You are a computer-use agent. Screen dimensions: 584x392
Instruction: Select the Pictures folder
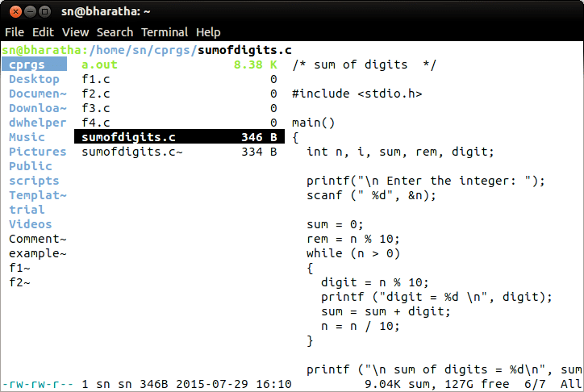37,152
